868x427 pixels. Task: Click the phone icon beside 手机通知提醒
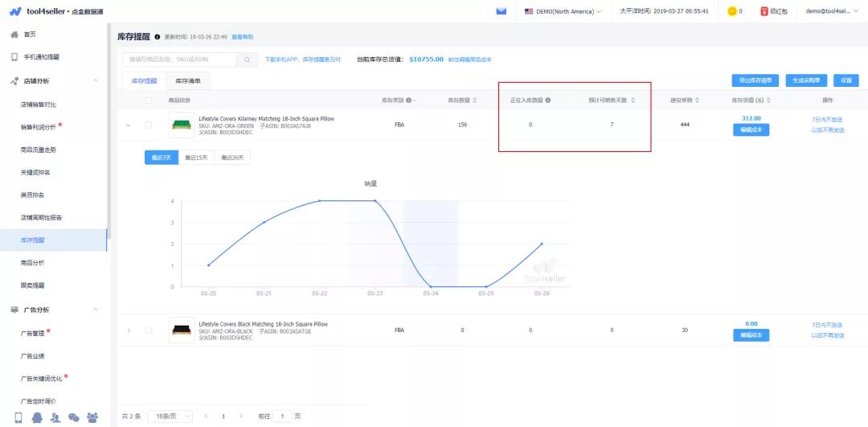point(14,57)
